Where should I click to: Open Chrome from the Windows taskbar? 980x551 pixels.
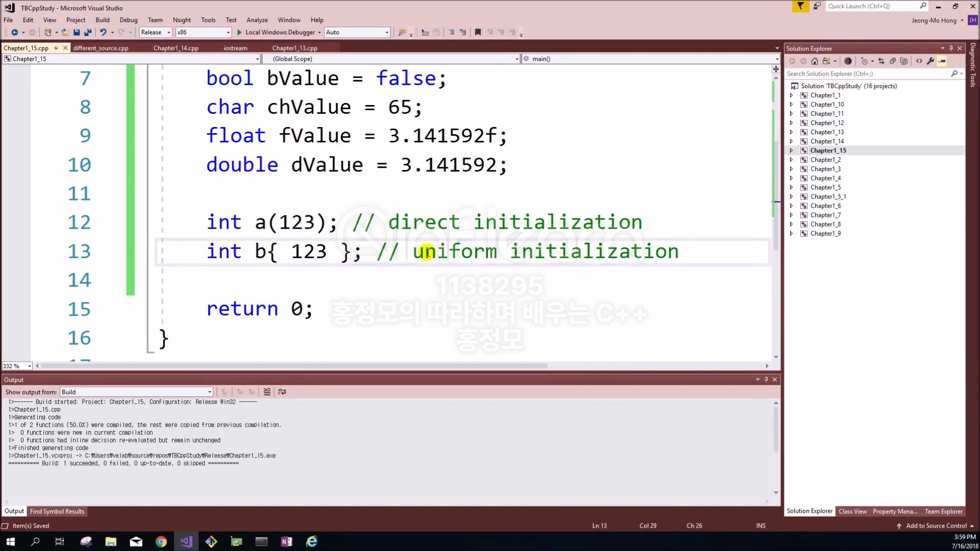point(161,541)
